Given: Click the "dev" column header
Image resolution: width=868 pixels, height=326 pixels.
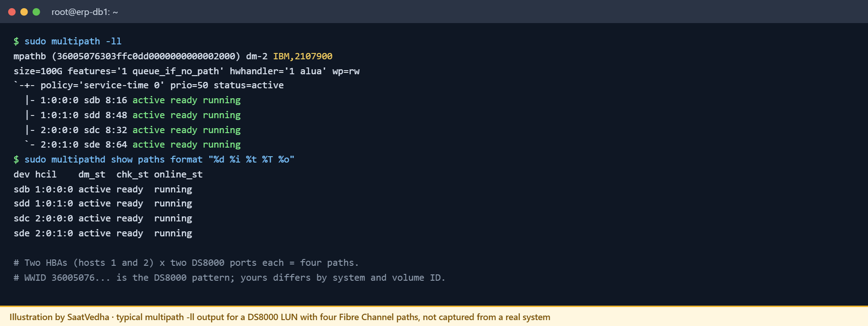Looking at the screenshot, I should pyautogui.click(x=22, y=174).
